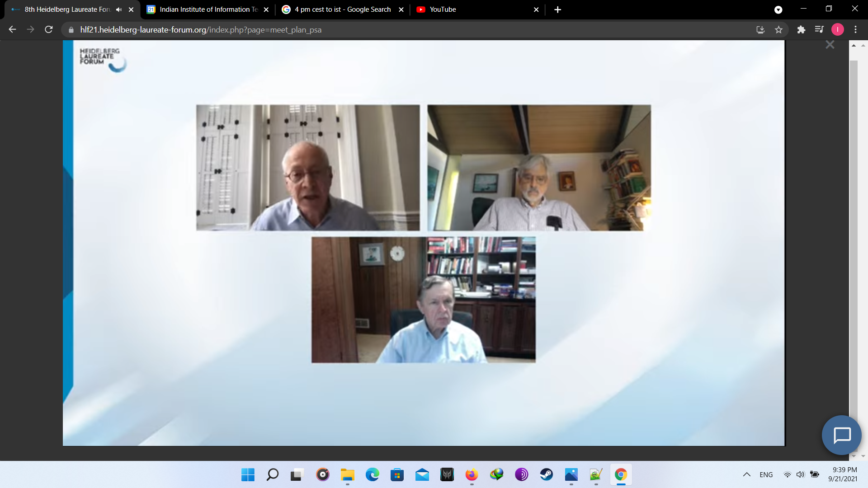Click the page vertical scrollbar
Viewport: 868px width, 488px height.
(x=854, y=226)
